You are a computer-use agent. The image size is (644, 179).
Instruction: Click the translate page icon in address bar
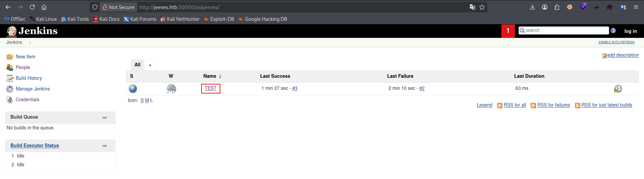pos(473,7)
